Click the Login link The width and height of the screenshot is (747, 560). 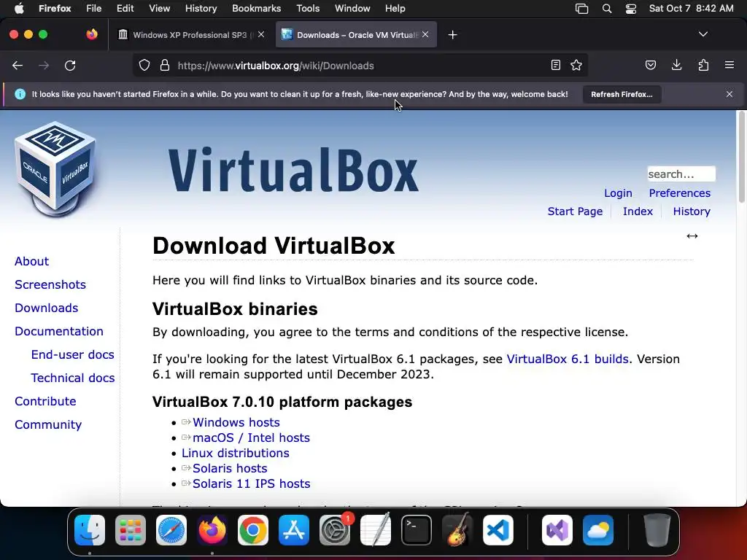coord(618,193)
